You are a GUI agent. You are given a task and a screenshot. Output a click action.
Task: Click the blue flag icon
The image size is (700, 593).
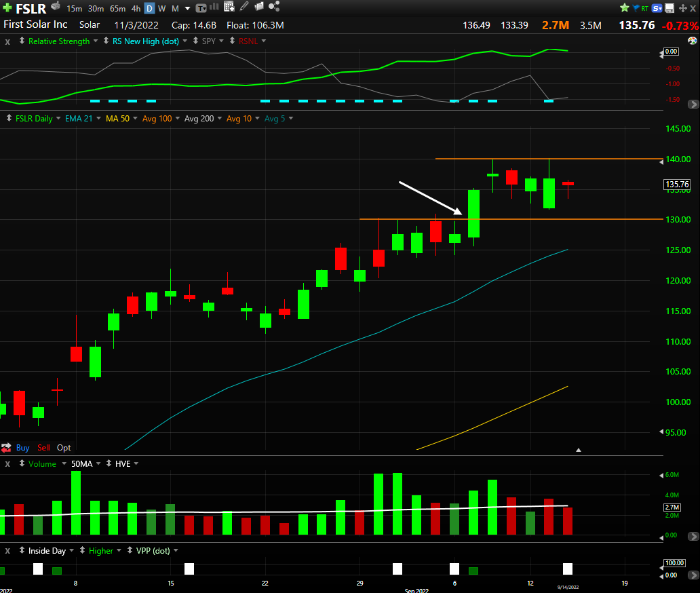(636, 7)
